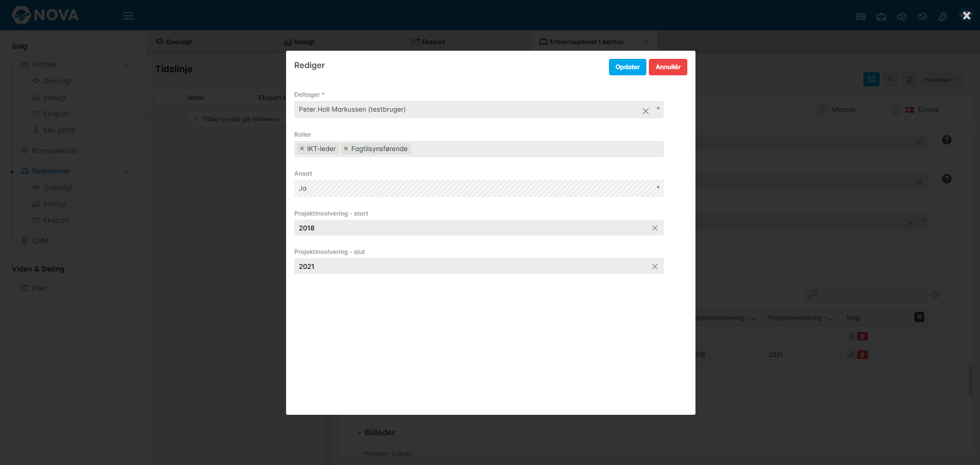Open the Handlinger dropdown

[x=941, y=79]
